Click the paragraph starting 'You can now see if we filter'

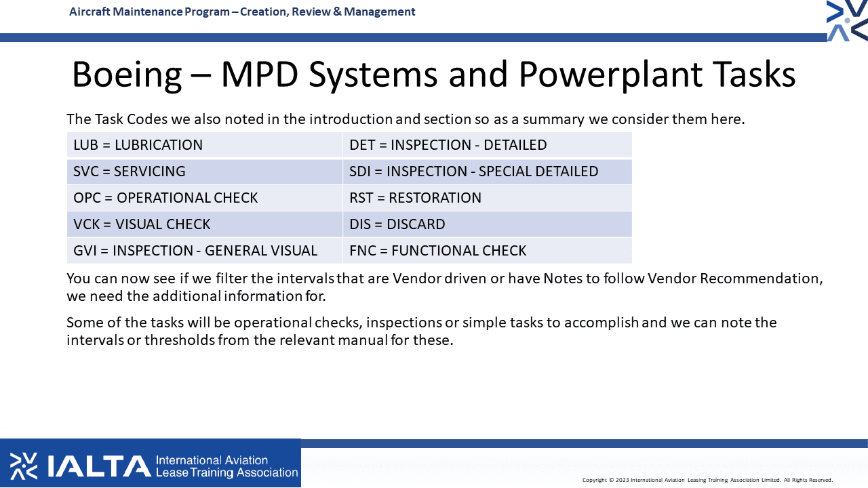click(x=445, y=287)
